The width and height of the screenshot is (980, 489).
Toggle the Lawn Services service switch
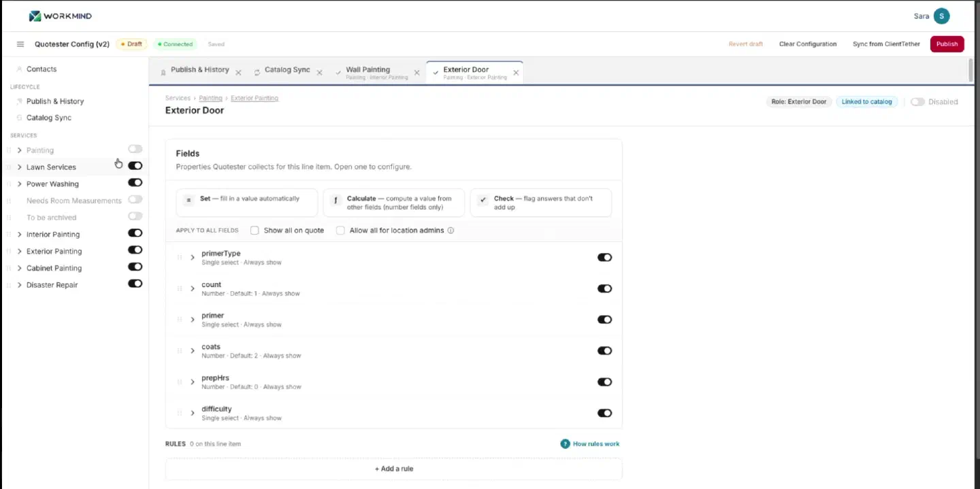click(x=135, y=166)
